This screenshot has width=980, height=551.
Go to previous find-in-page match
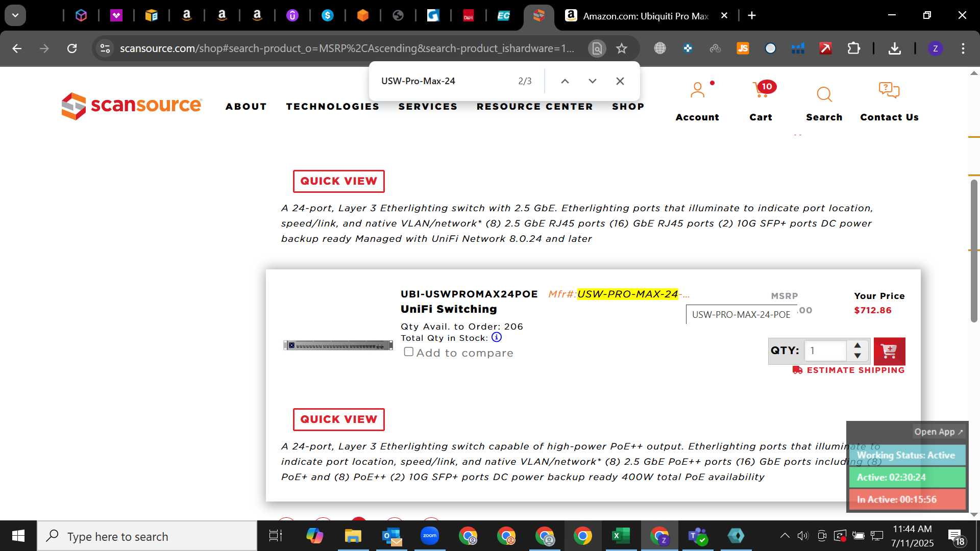(x=565, y=81)
